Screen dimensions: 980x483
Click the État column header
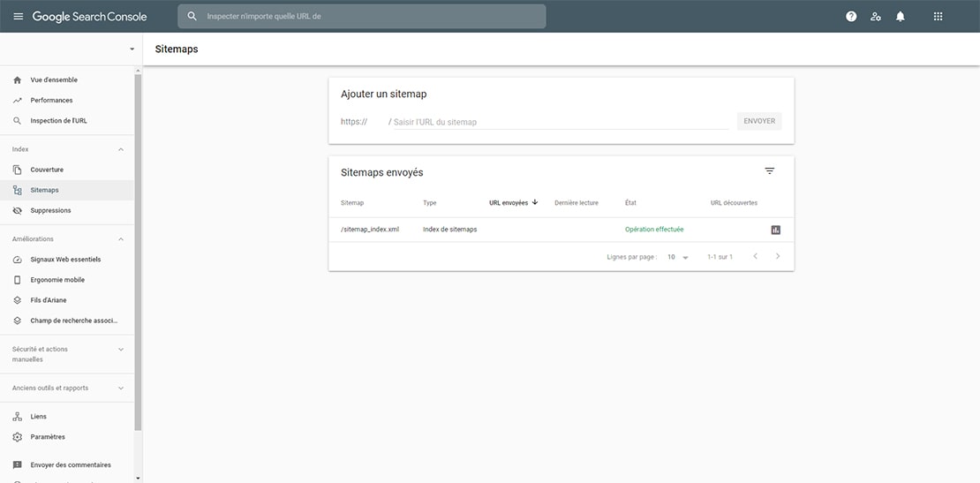[630, 203]
